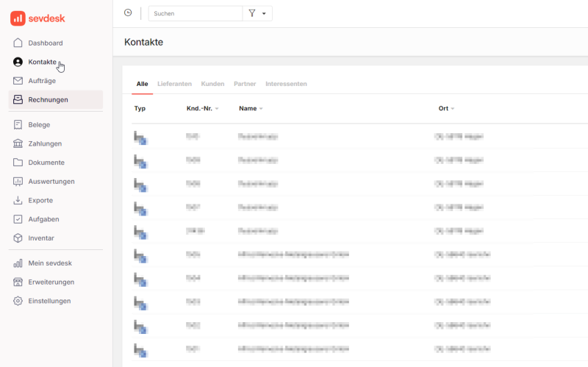Open Erweiterungen from the sidebar
The image size is (588, 367).
coord(51,282)
